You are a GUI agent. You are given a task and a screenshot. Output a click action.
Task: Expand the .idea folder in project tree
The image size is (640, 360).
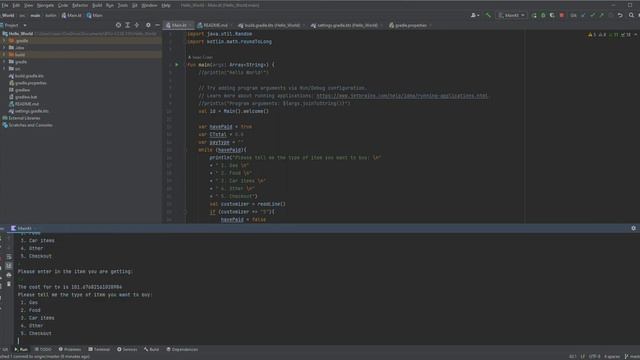coord(4,48)
